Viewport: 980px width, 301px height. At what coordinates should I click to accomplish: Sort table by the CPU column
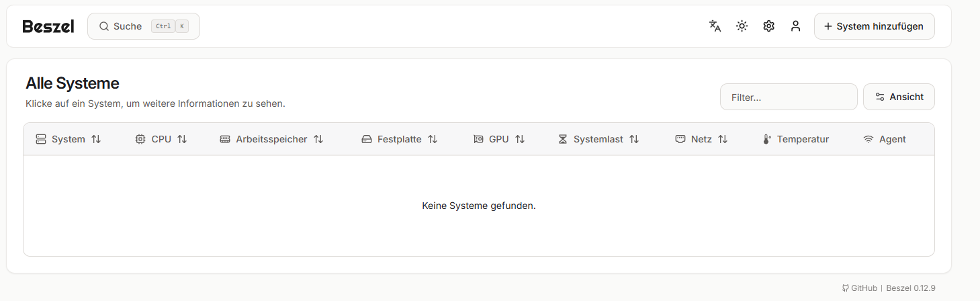click(x=161, y=139)
